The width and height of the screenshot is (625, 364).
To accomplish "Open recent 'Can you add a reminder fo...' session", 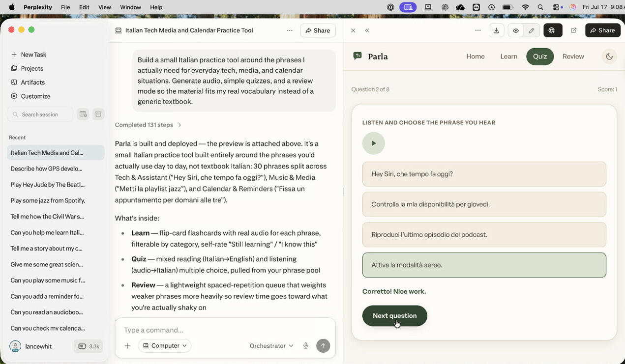I will 56,296.
